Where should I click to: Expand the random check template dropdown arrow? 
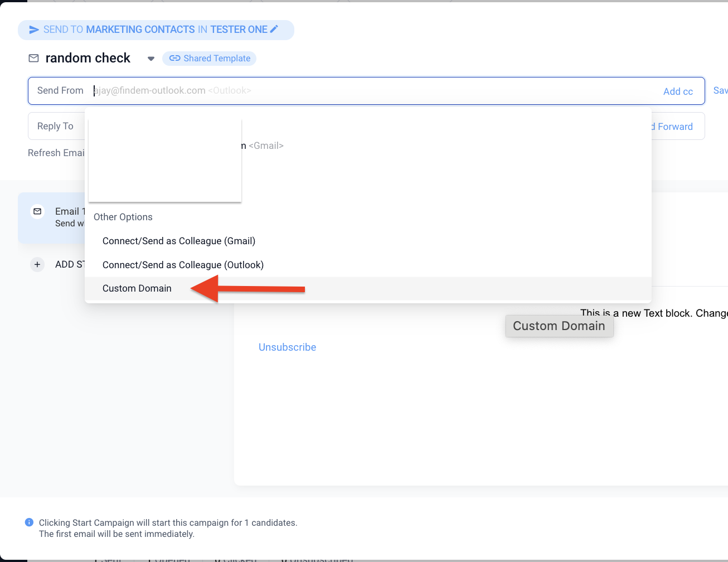pyautogui.click(x=151, y=59)
